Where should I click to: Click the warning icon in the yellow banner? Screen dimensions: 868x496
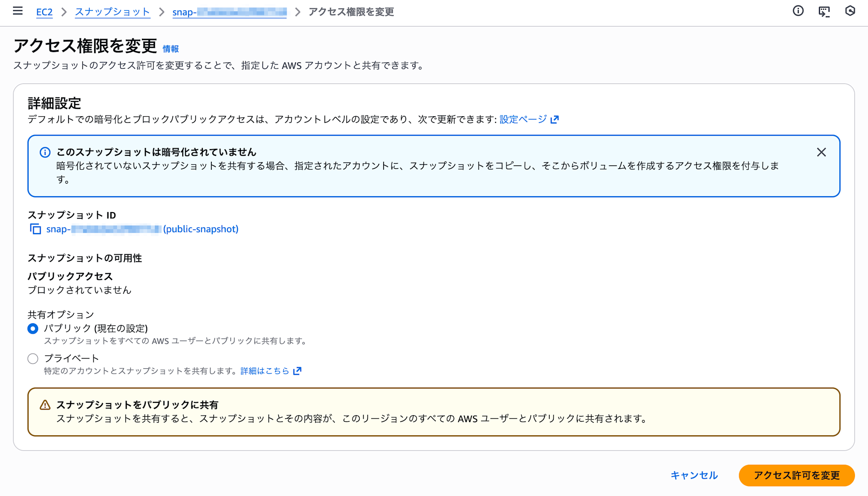coord(45,404)
